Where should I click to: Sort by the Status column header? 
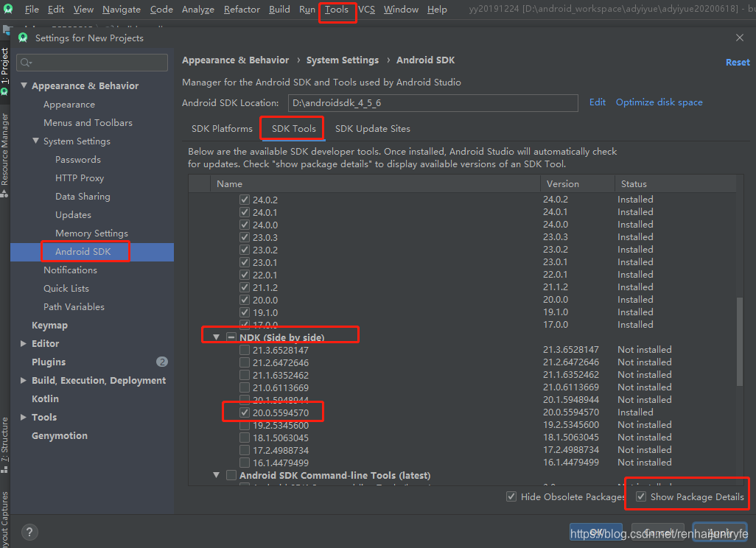click(x=676, y=183)
